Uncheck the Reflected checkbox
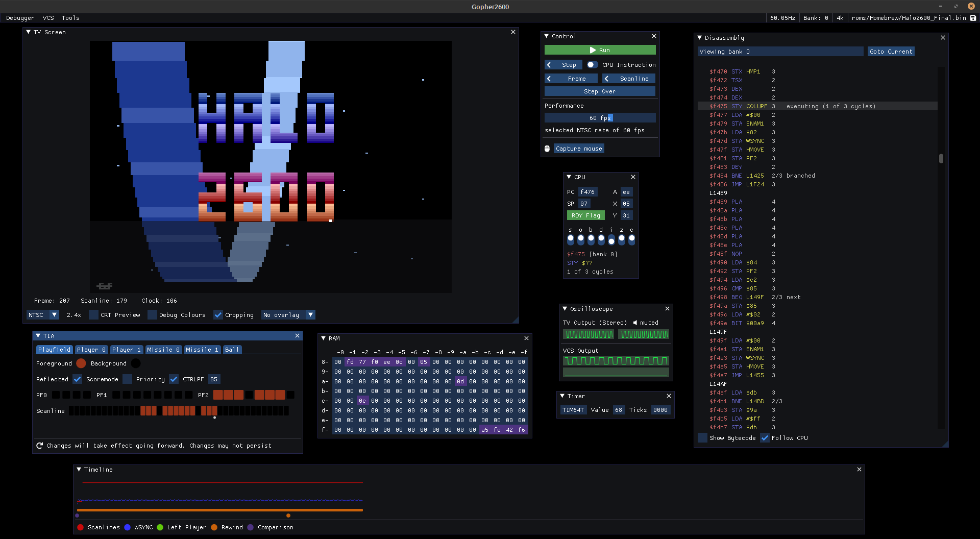980x539 pixels. 77,379
